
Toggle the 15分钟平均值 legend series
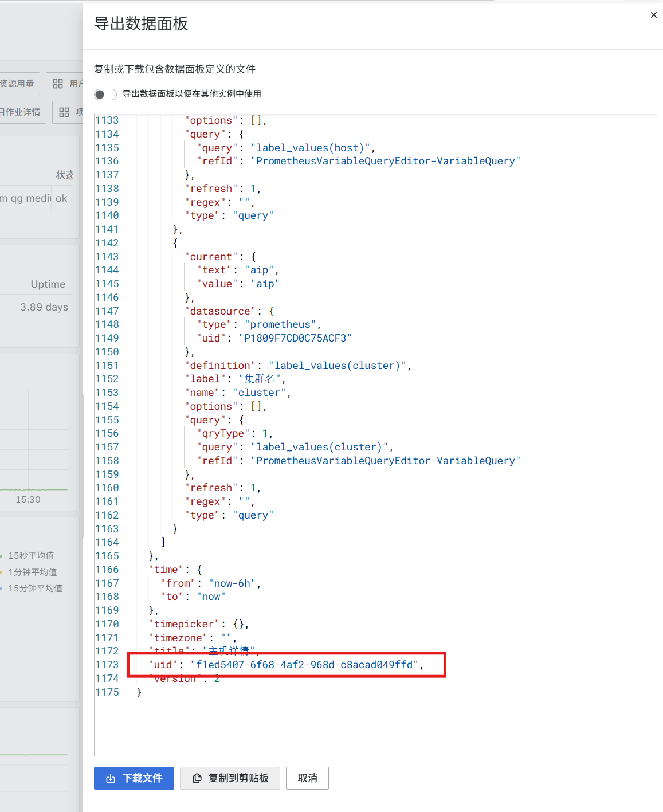(35, 588)
